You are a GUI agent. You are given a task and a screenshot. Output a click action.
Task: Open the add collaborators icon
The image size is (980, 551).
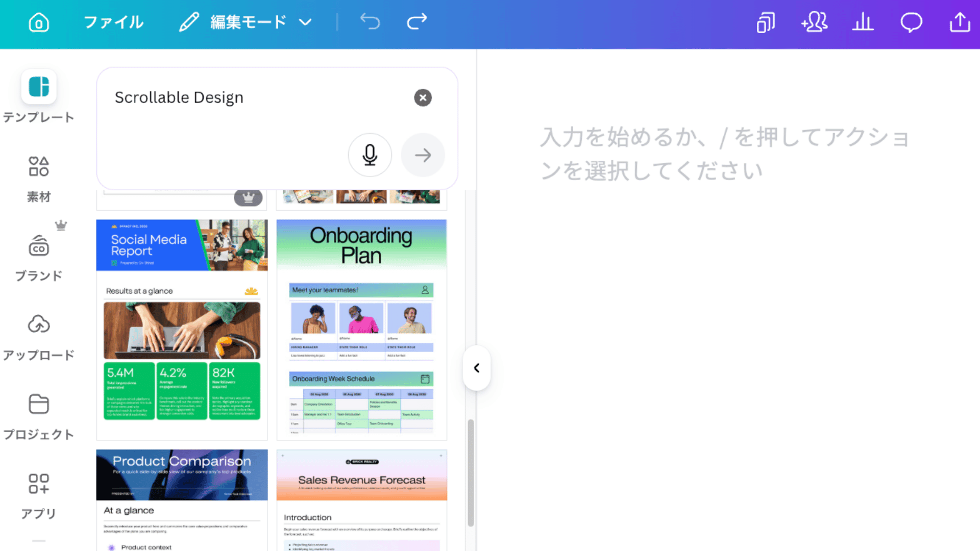[814, 21]
